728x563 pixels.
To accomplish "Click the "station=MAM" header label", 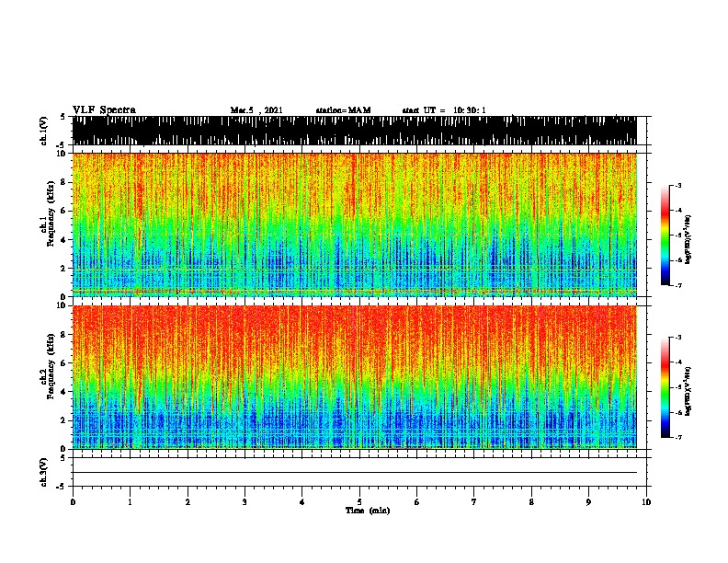I will coord(343,110).
